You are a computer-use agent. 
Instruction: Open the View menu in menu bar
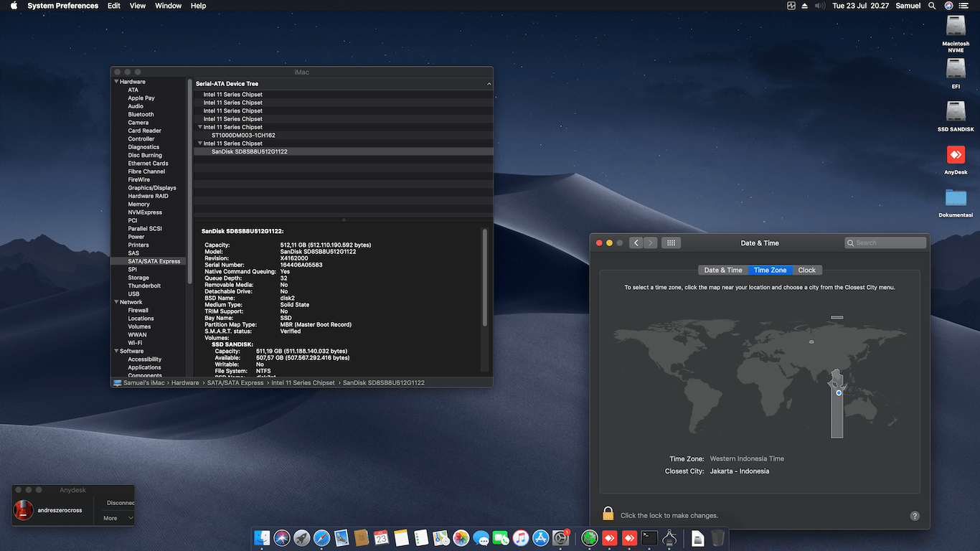tap(137, 6)
